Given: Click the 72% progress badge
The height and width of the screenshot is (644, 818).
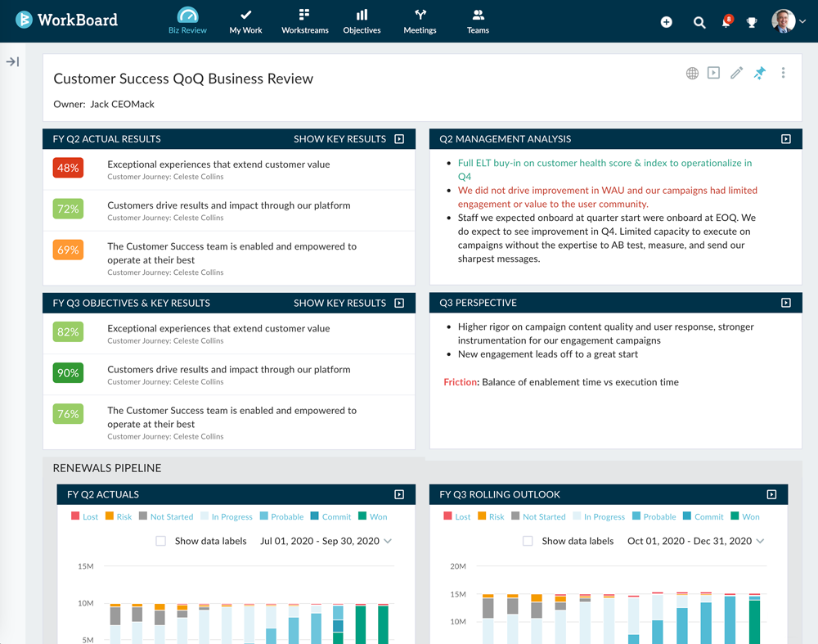Looking at the screenshot, I should click(x=68, y=209).
